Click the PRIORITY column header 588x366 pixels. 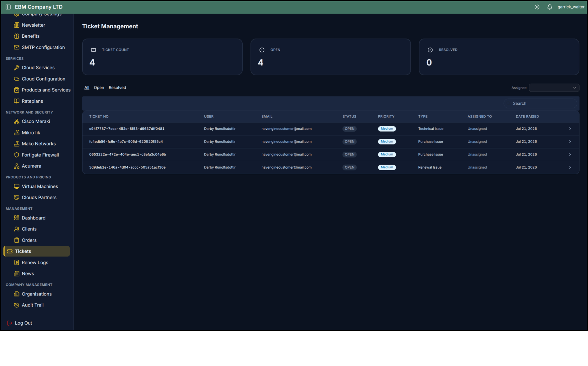386,117
